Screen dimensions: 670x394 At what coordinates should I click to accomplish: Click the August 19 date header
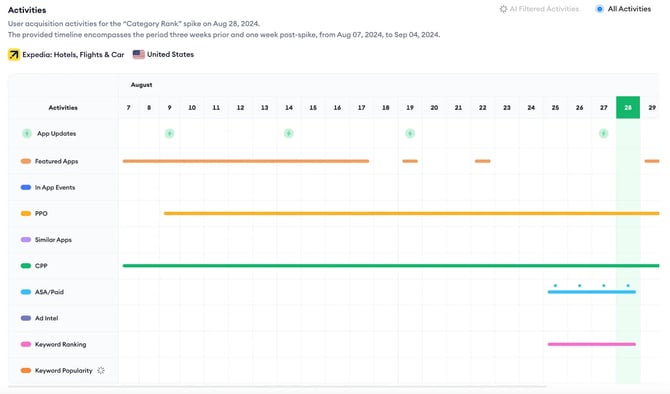pyautogui.click(x=410, y=108)
